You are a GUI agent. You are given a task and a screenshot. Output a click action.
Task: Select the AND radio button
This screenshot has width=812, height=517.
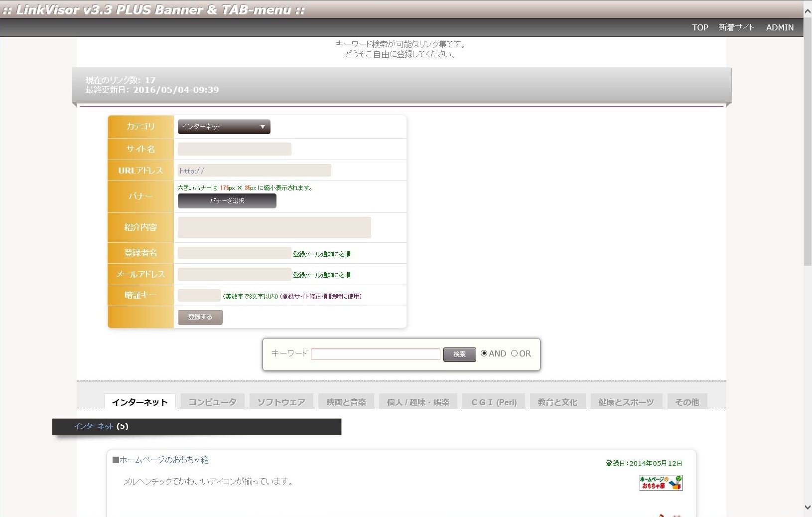[x=484, y=353]
